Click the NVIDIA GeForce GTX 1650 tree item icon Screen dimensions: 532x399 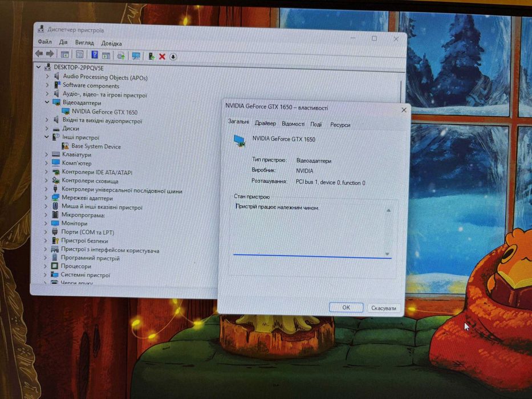[x=66, y=111]
